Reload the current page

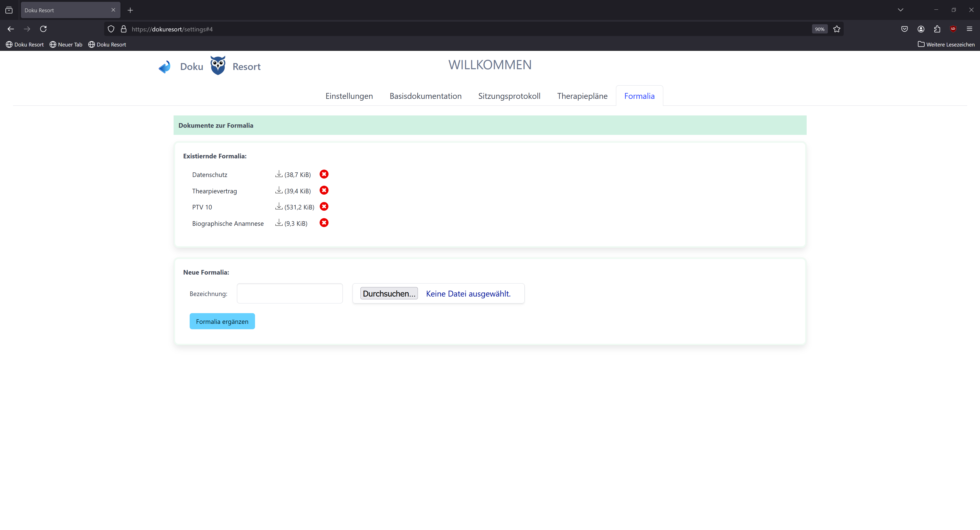click(43, 29)
